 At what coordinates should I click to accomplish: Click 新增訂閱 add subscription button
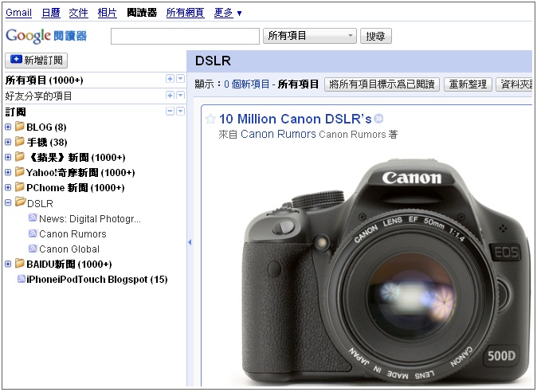pyautogui.click(x=37, y=61)
